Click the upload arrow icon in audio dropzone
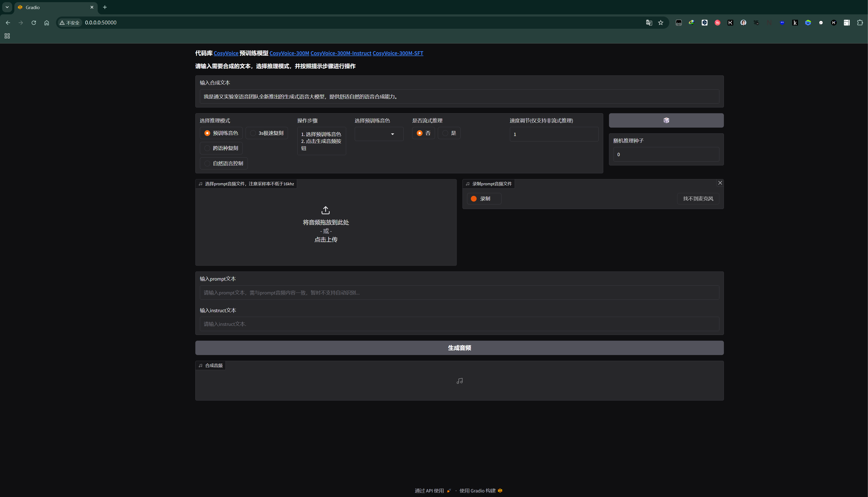The height and width of the screenshot is (497, 868). [x=326, y=210]
